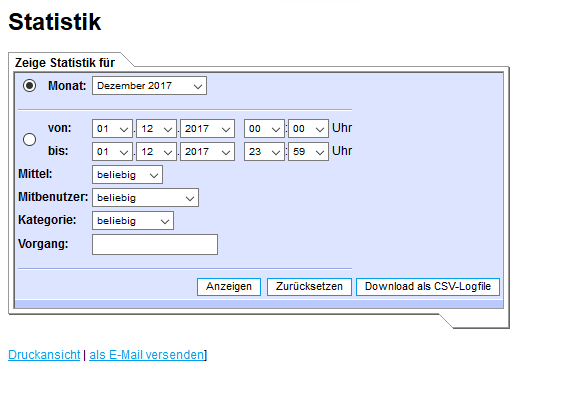
Task: Expand the Mitbenutzer dropdown
Action: point(145,197)
